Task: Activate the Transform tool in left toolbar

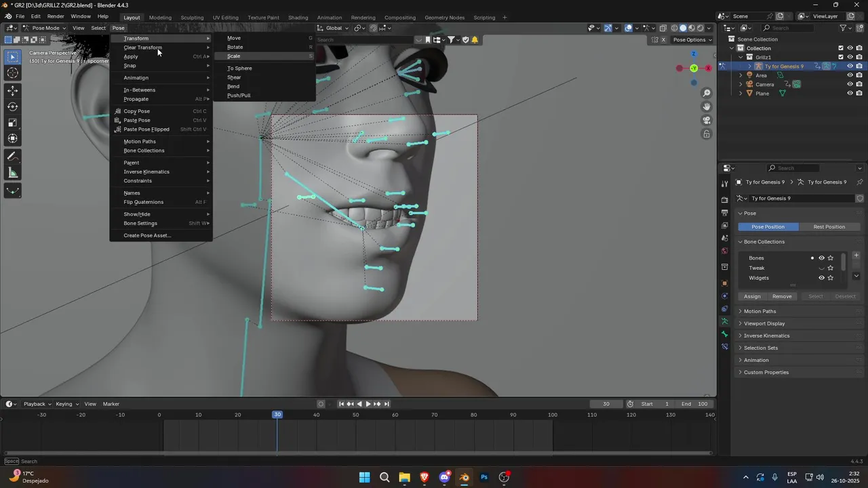Action: [x=13, y=139]
